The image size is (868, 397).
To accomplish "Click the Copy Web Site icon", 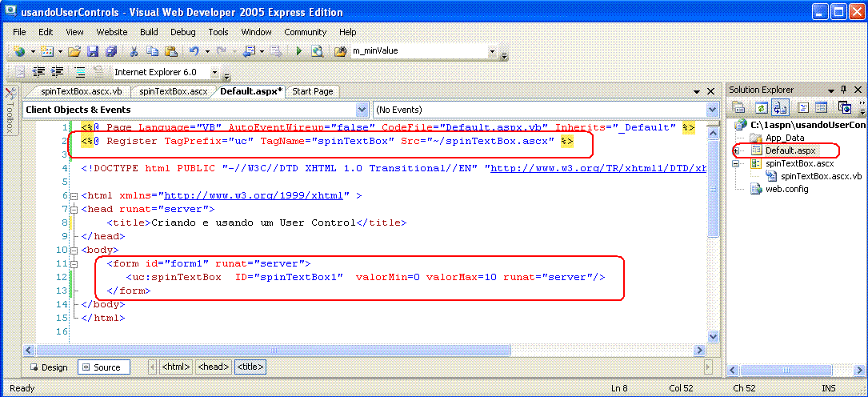I will click(844, 107).
